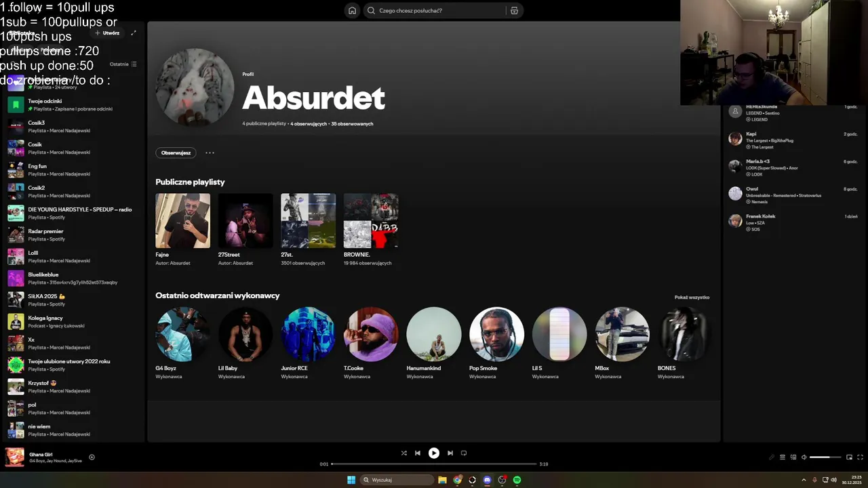The height and width of the screenshot is (488, 868).
Task: Open the Kolega Ignacy podcast
Action: click(73, 321)
